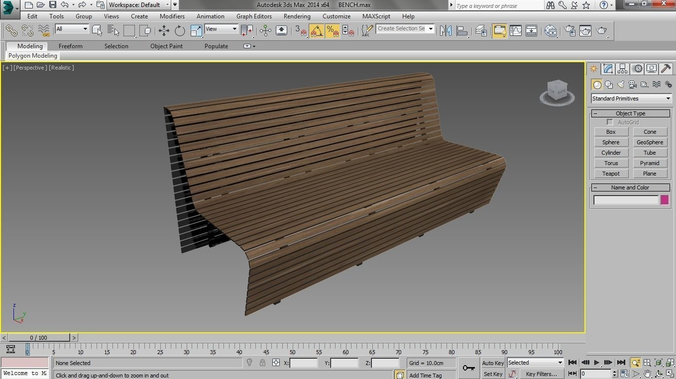Click the Bind to Space Warp icon
This screenshot has width=676, height=379.
44,31
